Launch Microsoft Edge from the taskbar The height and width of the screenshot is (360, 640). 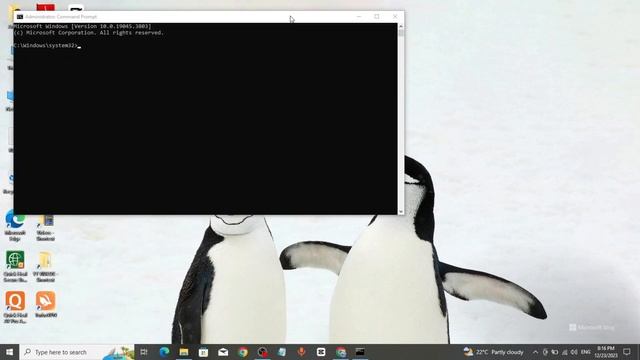164,352
